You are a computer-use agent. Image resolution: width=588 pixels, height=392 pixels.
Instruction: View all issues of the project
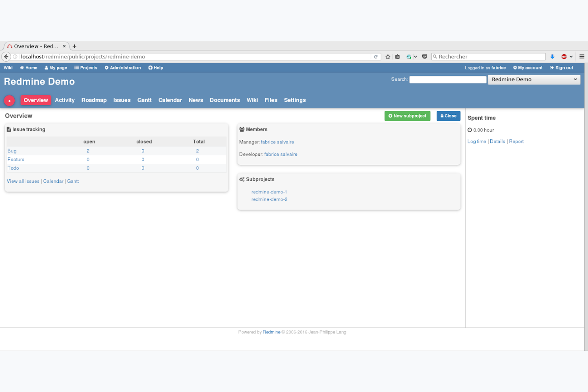23,181
